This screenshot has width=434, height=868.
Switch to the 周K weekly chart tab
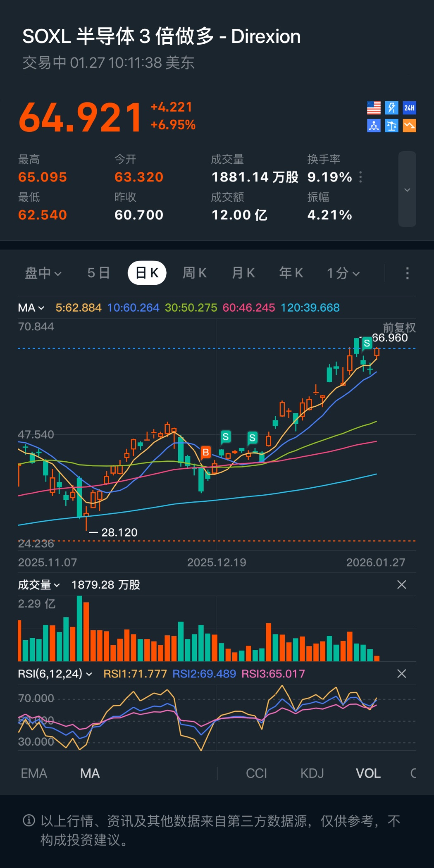195,273
